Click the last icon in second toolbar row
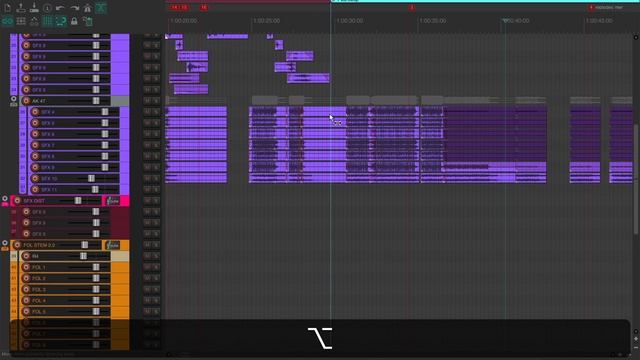This screenshot has width=640, height=360. click(x=87, y=21)
